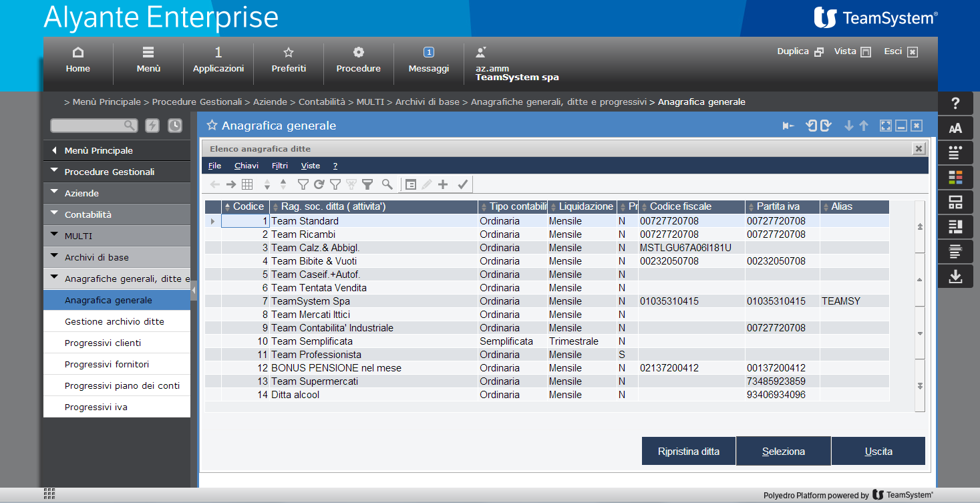Image resolution: width=980 pixels, height=503 pixels.
Task: Open the Filtri menu
Action: click(x=280, y=166)
